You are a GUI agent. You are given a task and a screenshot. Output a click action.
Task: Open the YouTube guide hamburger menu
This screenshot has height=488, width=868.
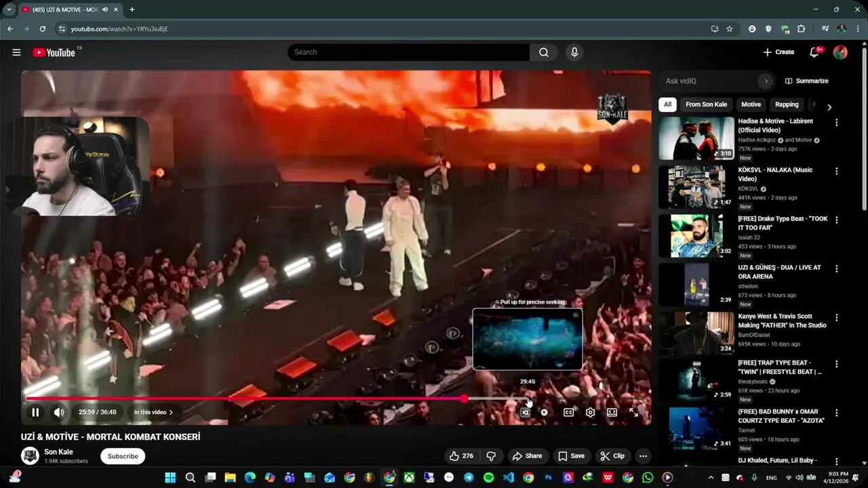(x=16, y=52)
